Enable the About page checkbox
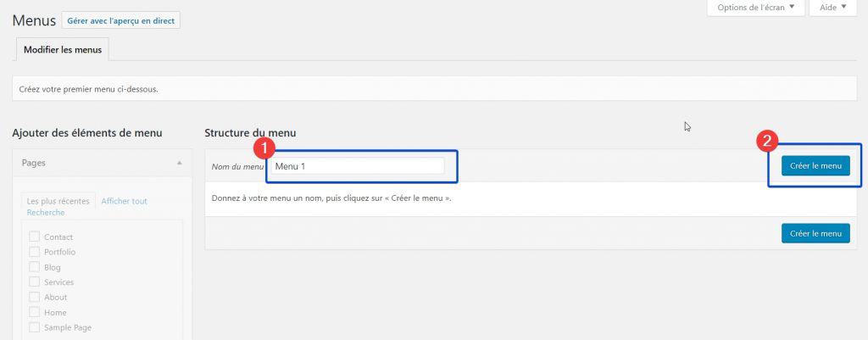Viewport: 868px width, 340px height. (x=34, y=298)
